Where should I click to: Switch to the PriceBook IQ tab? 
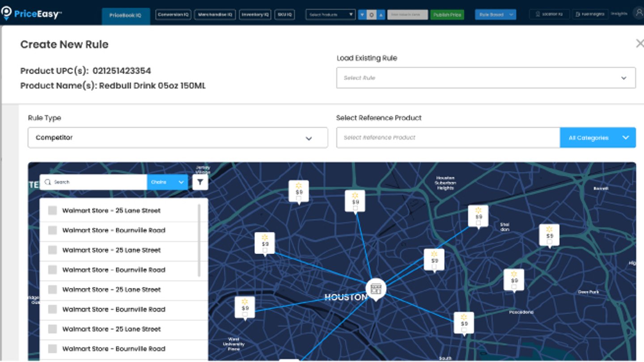pos(126,15)
